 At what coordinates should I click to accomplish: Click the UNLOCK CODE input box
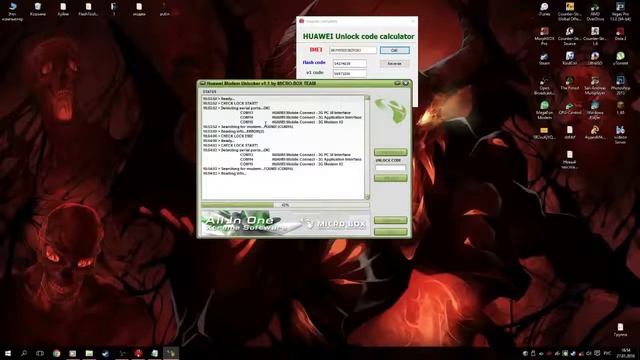pos(391,168)
